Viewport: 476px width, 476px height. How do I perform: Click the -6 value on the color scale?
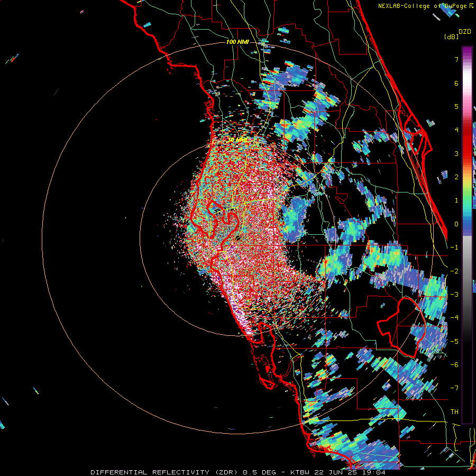click(x=454, y=365)
